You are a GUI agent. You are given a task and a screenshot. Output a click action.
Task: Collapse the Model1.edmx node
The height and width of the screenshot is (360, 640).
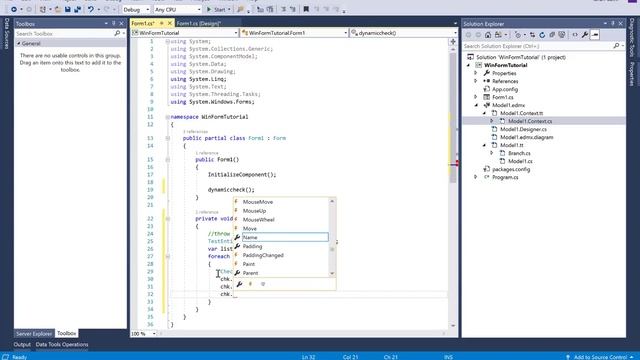click(476, 105)
